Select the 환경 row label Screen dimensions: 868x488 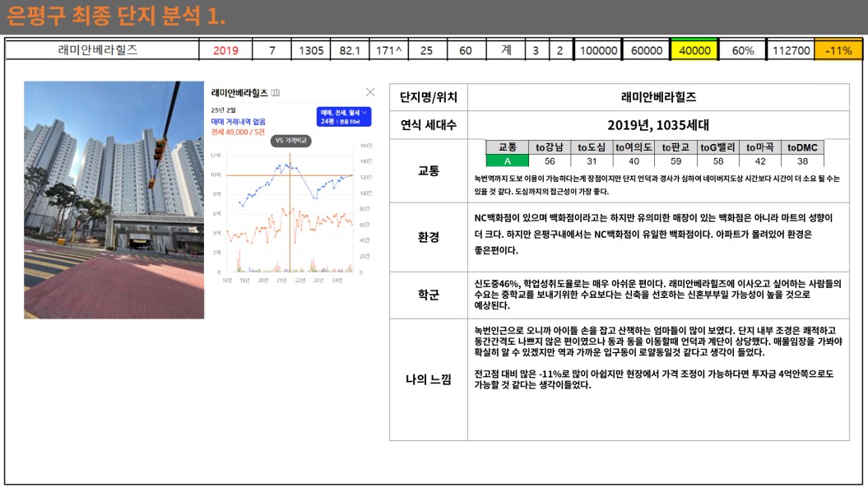pyautogui.click(x=429, y=237)
